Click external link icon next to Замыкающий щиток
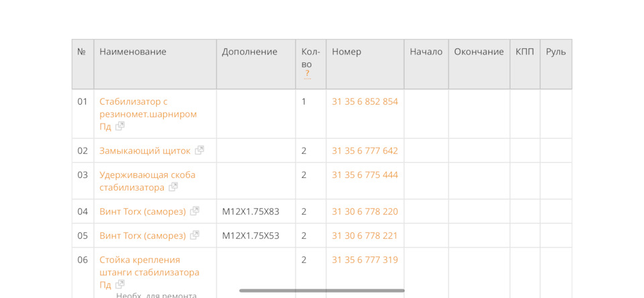The width and height of the screenshot is (644, 298). point(199,150)
